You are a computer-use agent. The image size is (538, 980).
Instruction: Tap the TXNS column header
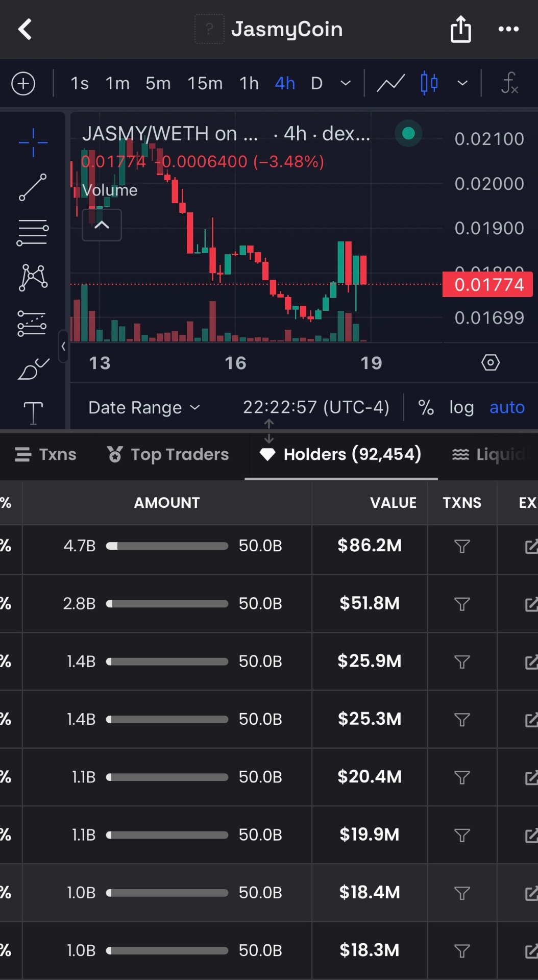[x=462, y=503]
